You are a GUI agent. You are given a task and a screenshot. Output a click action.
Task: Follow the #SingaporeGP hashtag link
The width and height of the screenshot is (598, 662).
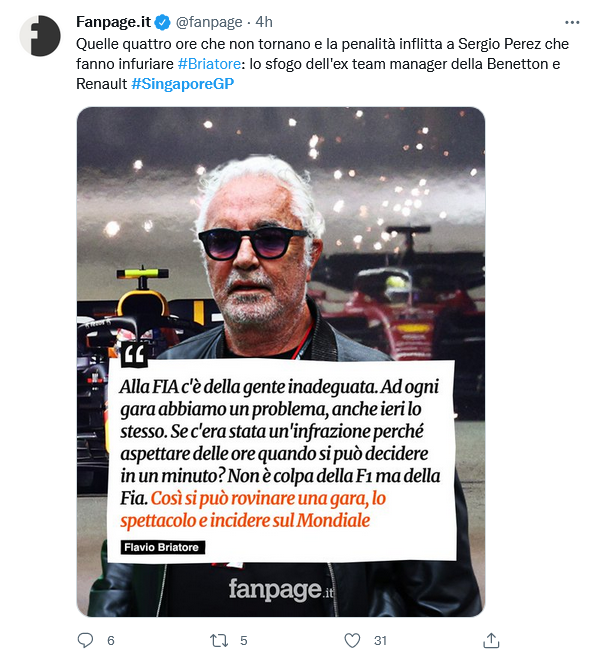point(182,84)
